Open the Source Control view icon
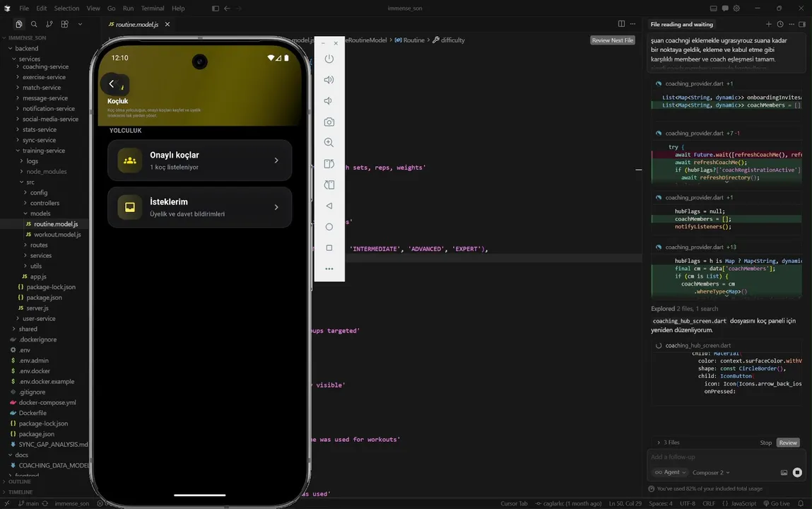The width and height of the screenshot is (812, 509). pos(49,24)
